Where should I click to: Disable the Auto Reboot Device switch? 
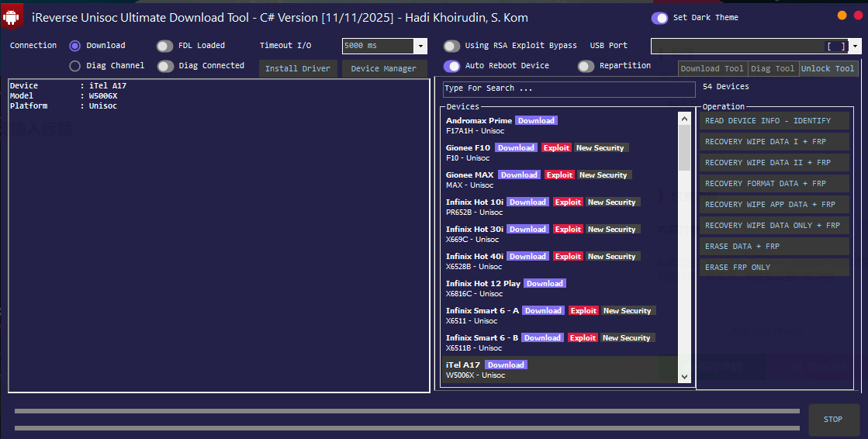(451, 66)
